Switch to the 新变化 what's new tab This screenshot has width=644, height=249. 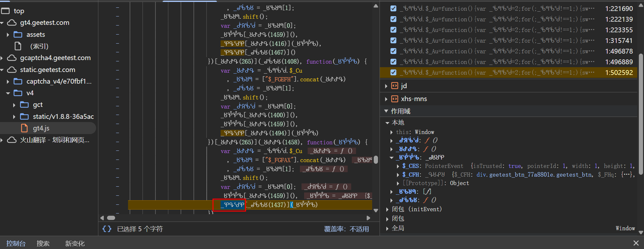pos(75,243)
